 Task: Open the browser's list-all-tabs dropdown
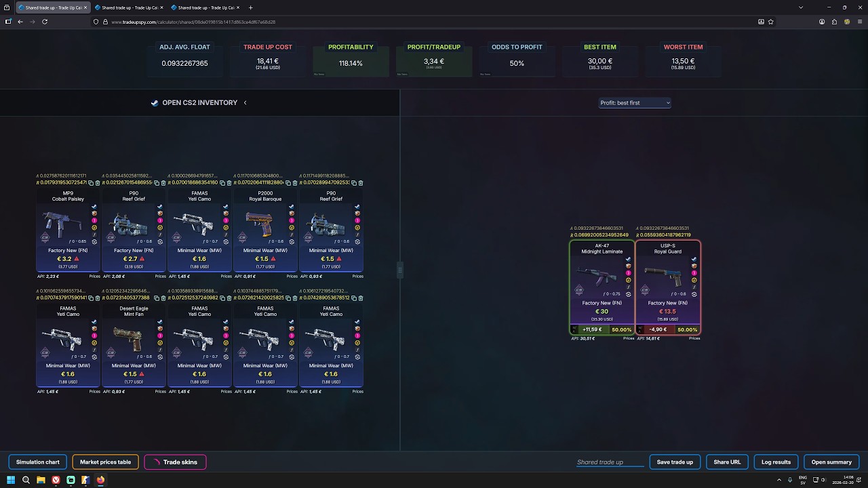coord(801,7)
